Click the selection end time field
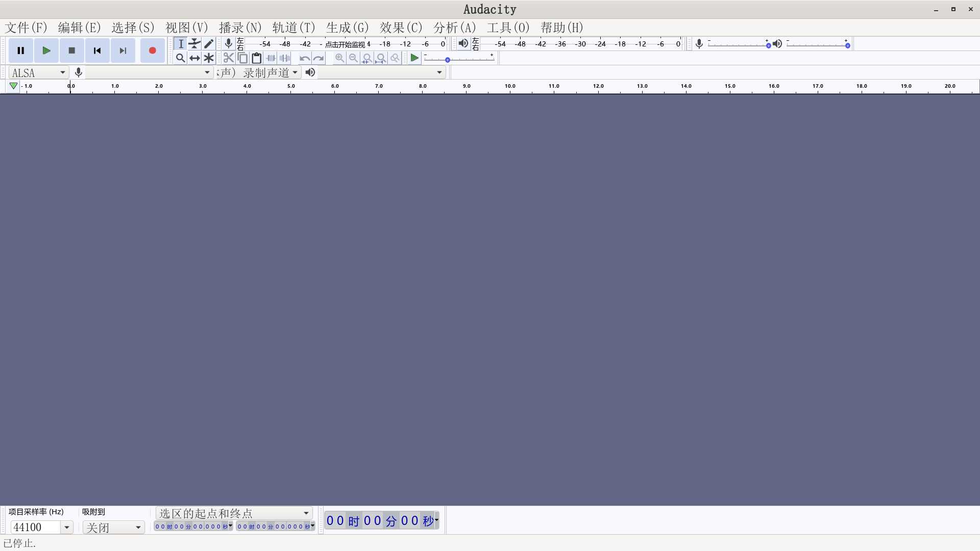This screenshot has height=551, width=980. coord(274,527)
